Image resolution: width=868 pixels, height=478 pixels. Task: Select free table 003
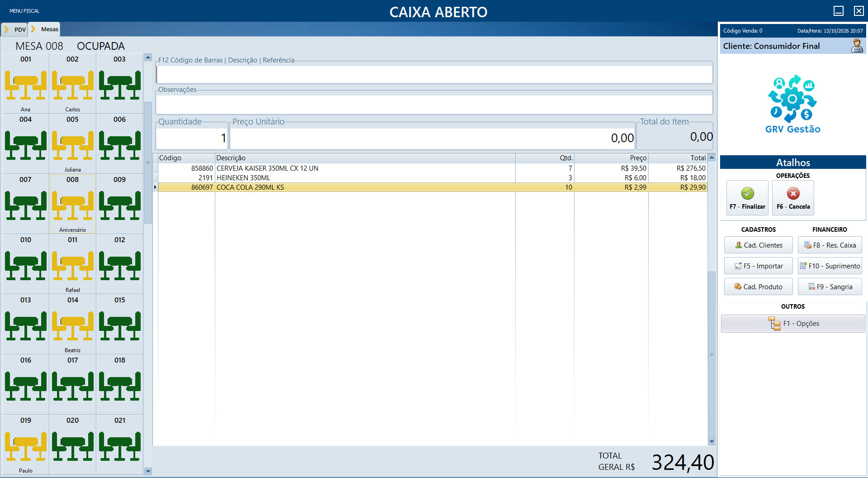pos(119,84)
